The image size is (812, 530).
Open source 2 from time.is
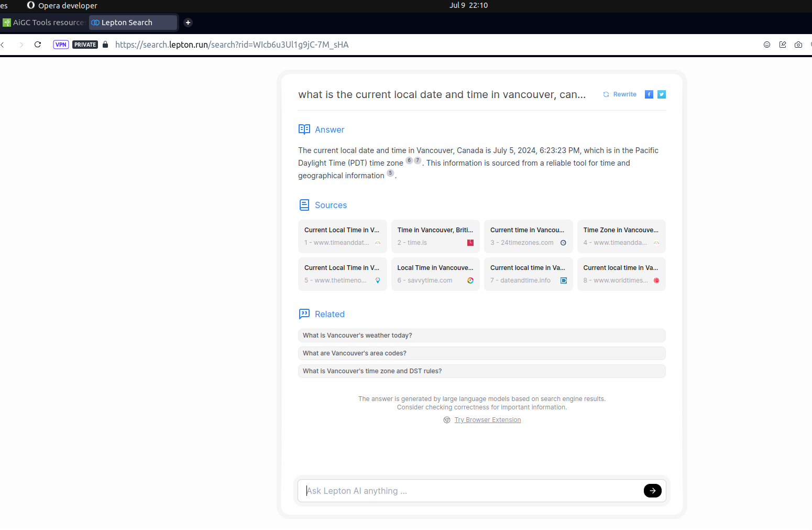(435, 236)
